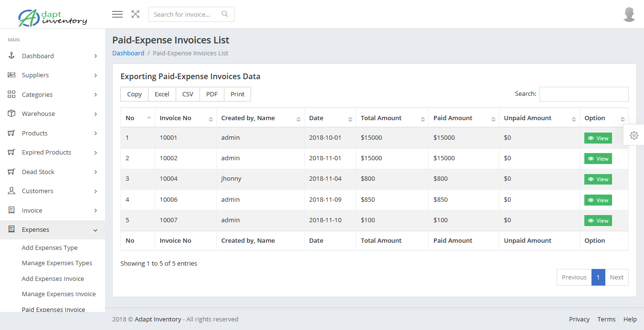Open the settings gear panel
The image size is (644, 330).
(x=634, y=135)
